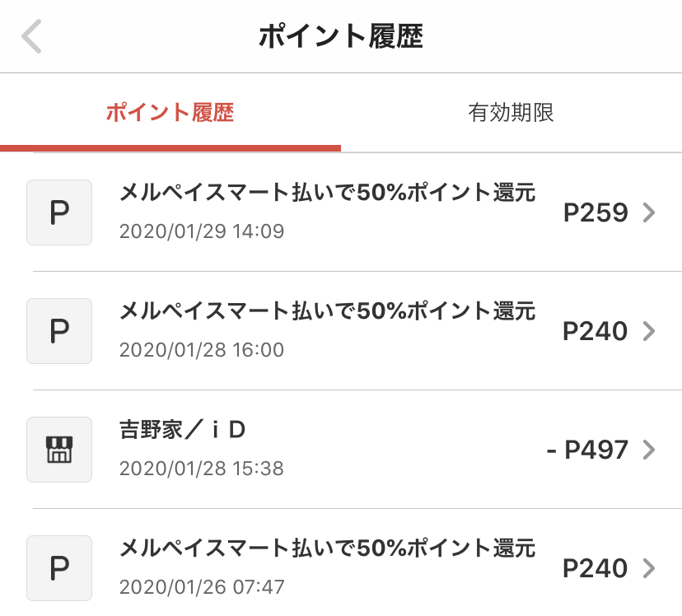Click the P259 points amount
The width and height of the screenshot is (682, 616).
596,212
